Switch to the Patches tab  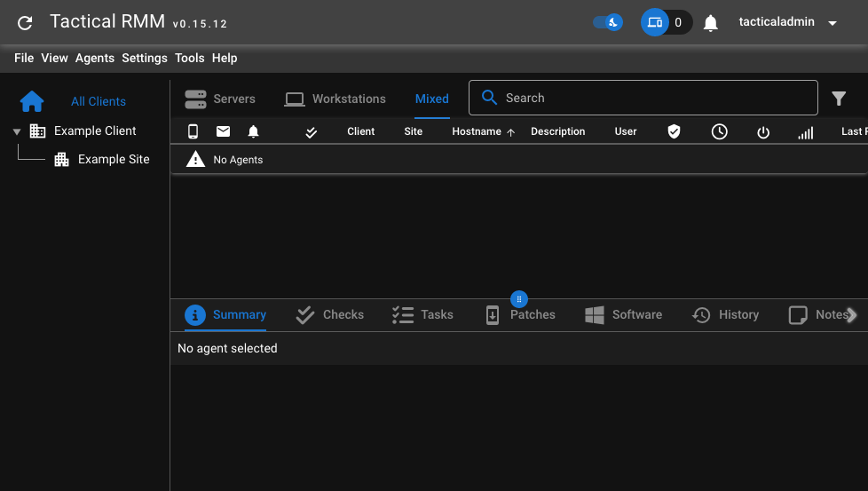pos(520,315)
